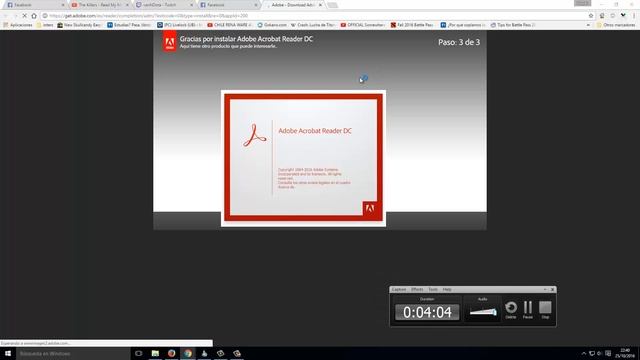Open the Effects menu in recorder
640x360 pixels.
pyautogui.click(x=417, y=289)
